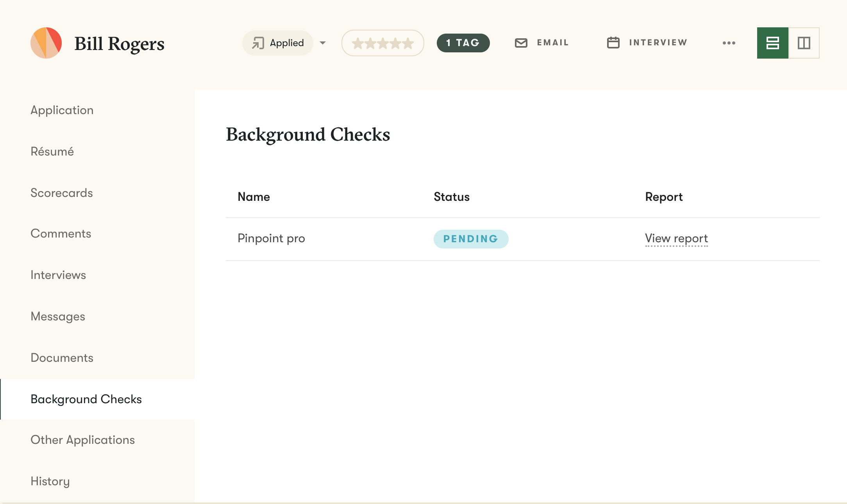The image size is (847, 504).
Task: Click the Report column header
Action: coord(664,197)
